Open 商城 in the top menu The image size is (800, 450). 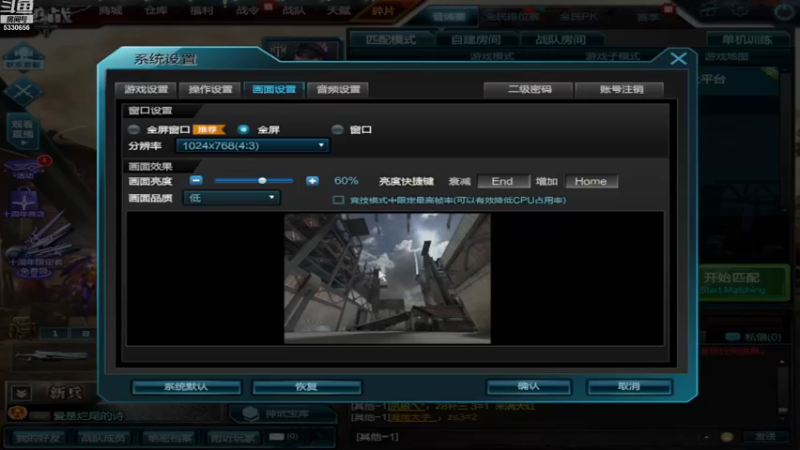[x=111, y=11]
